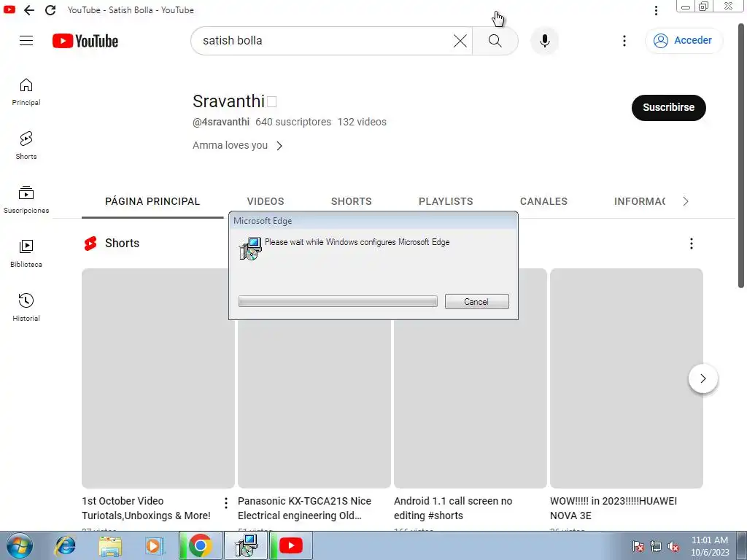The image size is (747, 560).
Task: Click the network tray icon
Action: pyautogui.click(x=656, y=546)
